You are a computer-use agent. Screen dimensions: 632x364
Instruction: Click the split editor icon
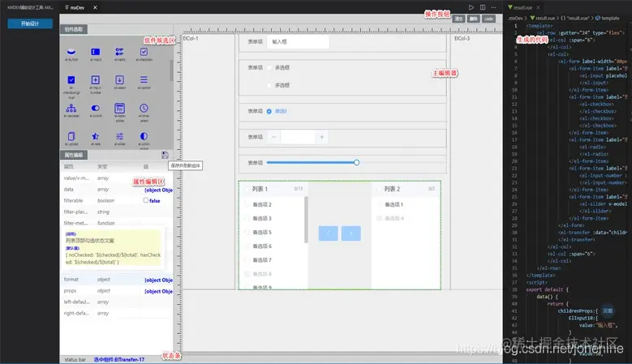(483, 7)
